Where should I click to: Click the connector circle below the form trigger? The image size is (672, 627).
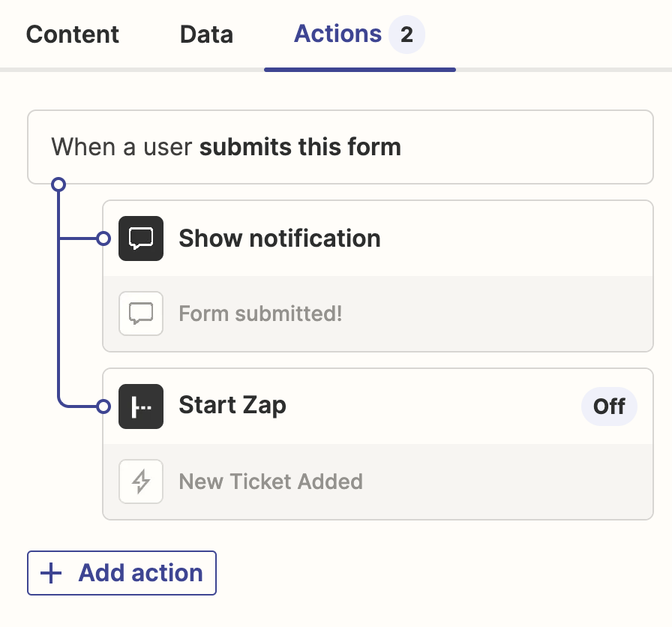coord(58,184)
